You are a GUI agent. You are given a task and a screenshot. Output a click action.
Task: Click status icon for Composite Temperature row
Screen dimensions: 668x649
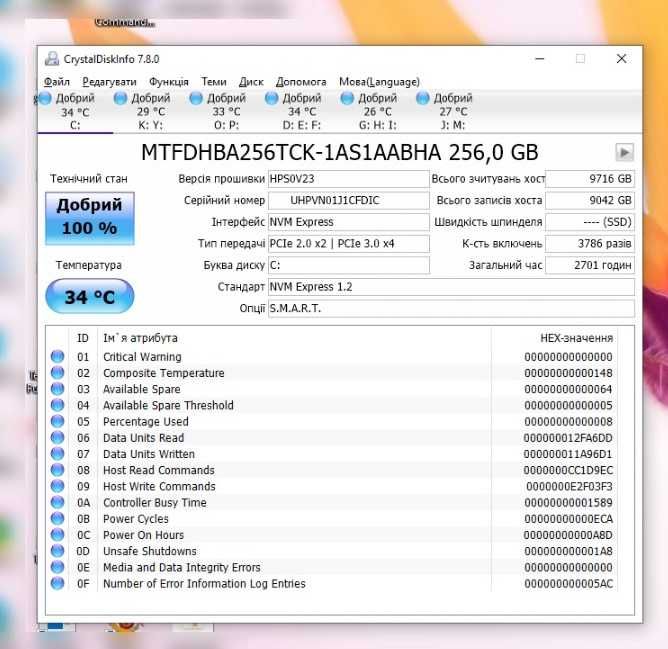(58, 372)
